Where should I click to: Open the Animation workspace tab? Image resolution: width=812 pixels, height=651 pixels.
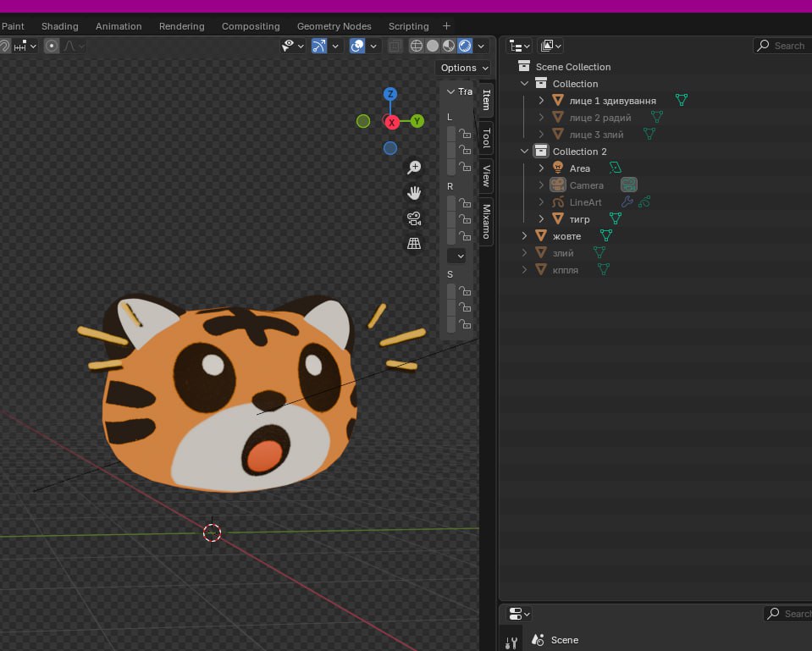point(119,26)
